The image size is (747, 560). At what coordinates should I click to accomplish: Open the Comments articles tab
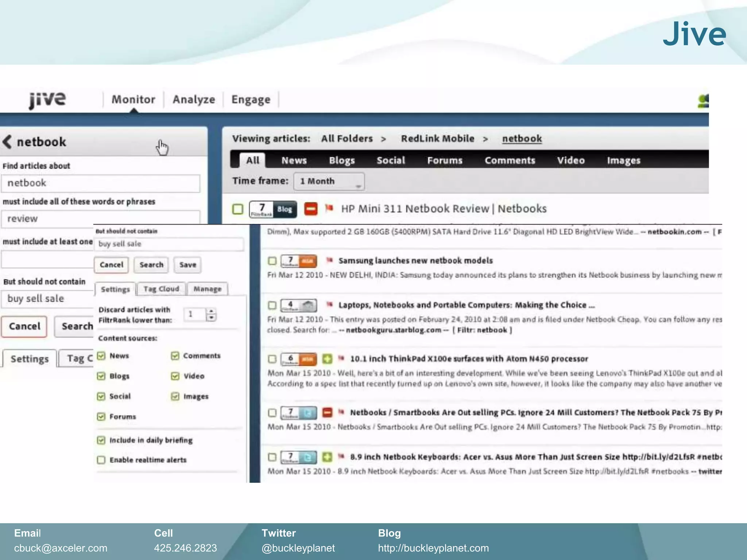point(510,160)
